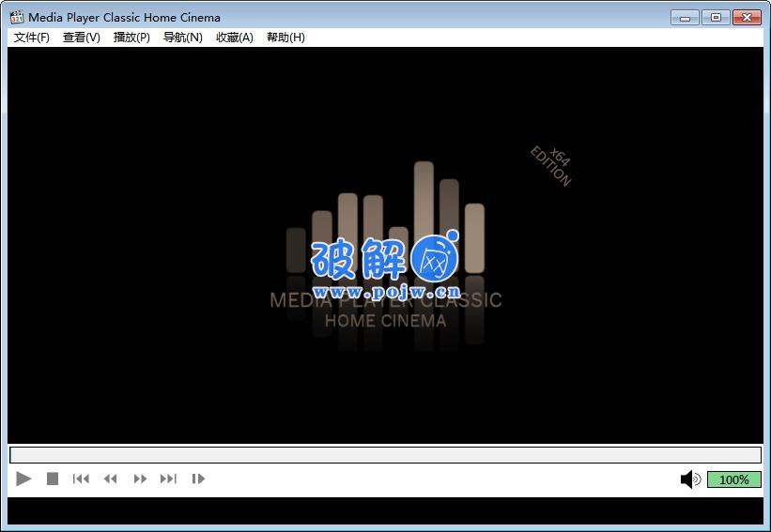Click the seek bar timeline

pyautogui.click(x=385, y=455)
